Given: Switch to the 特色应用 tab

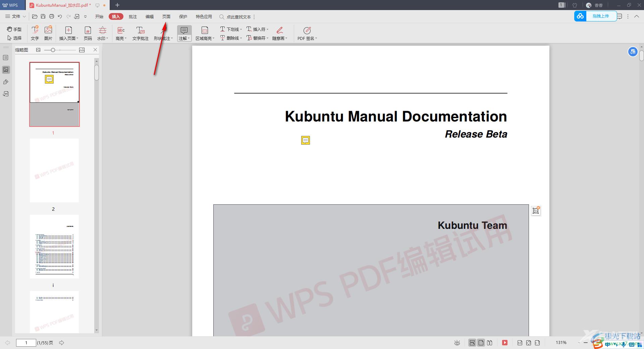Looking at the screenshot, I should pyautogui.click(x=204, y=16).
